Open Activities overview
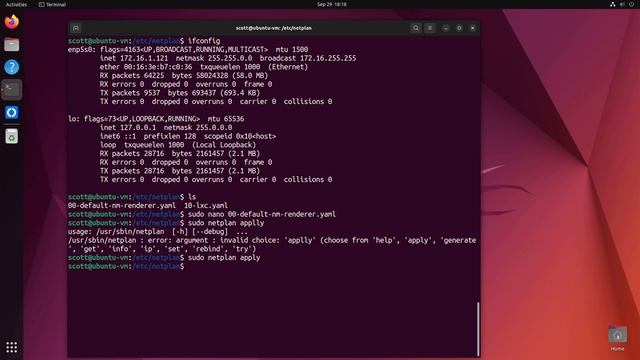Viewport: 640px width, 360px height. 16,4
